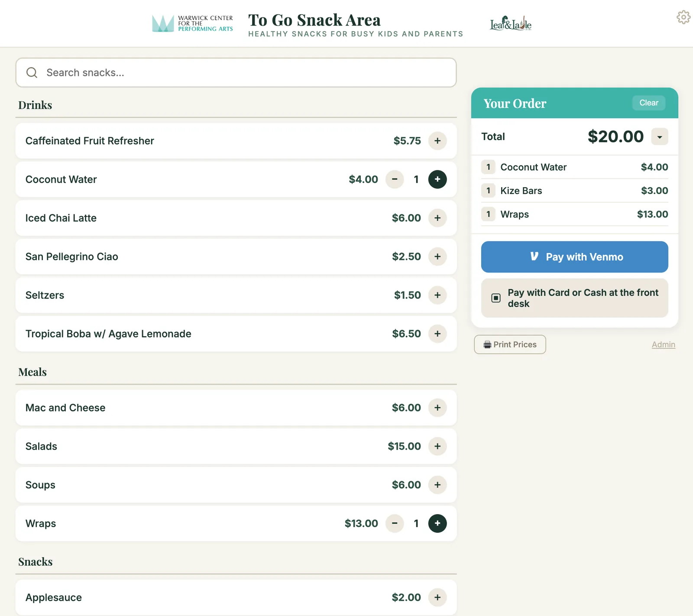Add an Iced Chai Latte
Viewport: 693px width, 616px height.
[x=437, y=218]
